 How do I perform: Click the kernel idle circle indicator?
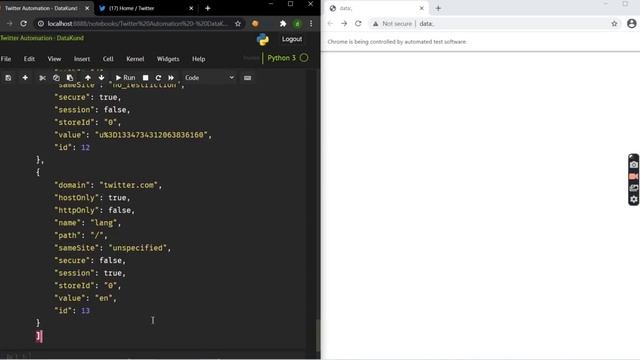pyautogui.click(x=304, y=58)
